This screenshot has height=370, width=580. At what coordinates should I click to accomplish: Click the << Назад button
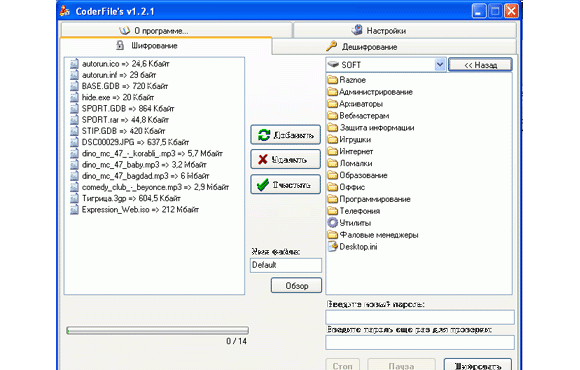point(480,65)
